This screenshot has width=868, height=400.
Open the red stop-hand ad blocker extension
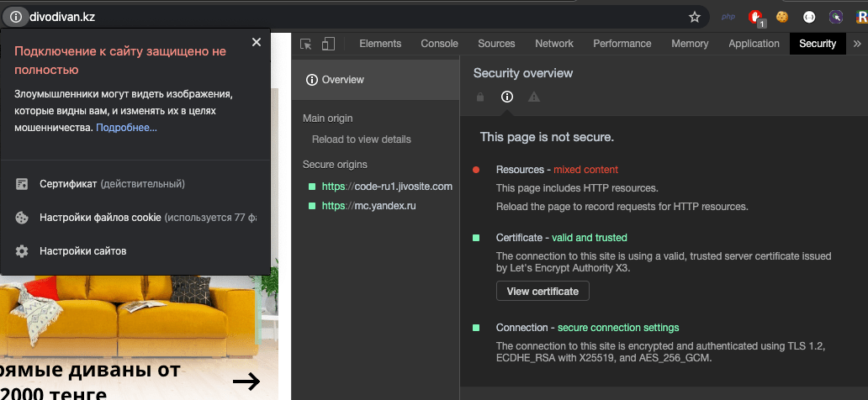[x=755, y=16]
